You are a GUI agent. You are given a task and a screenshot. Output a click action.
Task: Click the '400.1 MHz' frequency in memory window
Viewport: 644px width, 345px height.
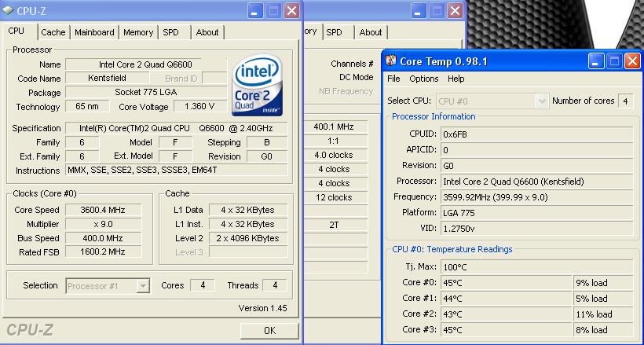pyautogui.click(x=336, y=127)
